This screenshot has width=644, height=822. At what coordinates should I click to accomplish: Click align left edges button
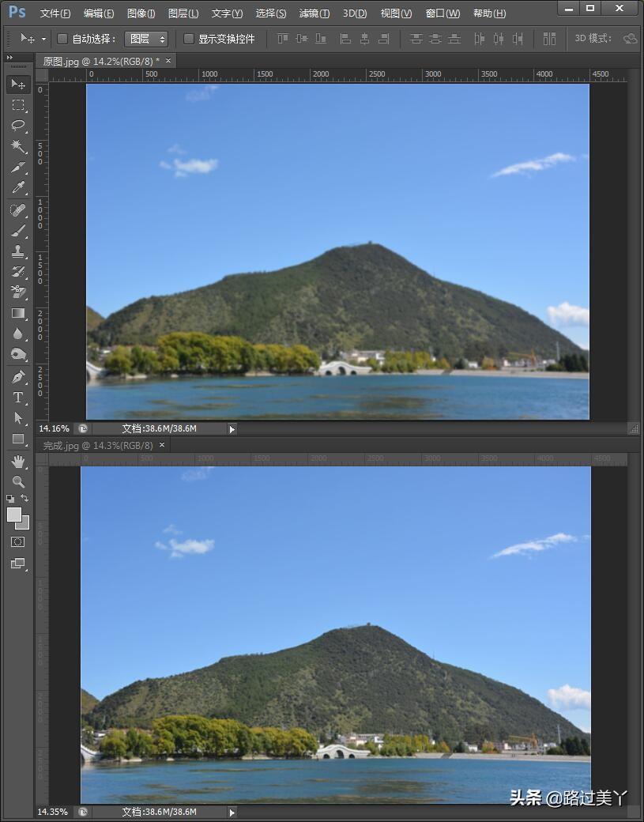345,39
